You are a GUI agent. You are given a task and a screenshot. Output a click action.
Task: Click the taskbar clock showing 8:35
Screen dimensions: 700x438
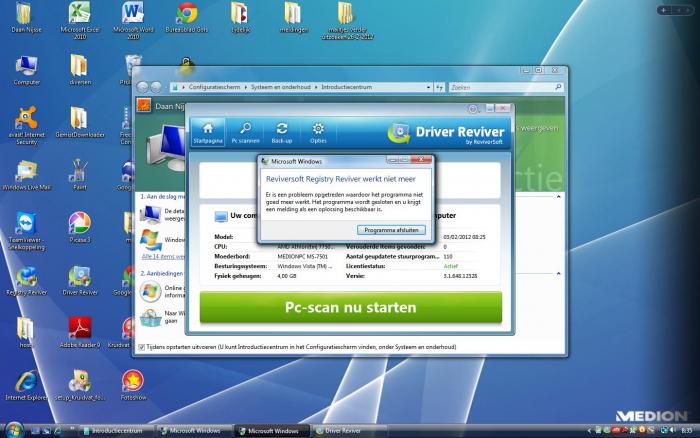pos(687,430)
